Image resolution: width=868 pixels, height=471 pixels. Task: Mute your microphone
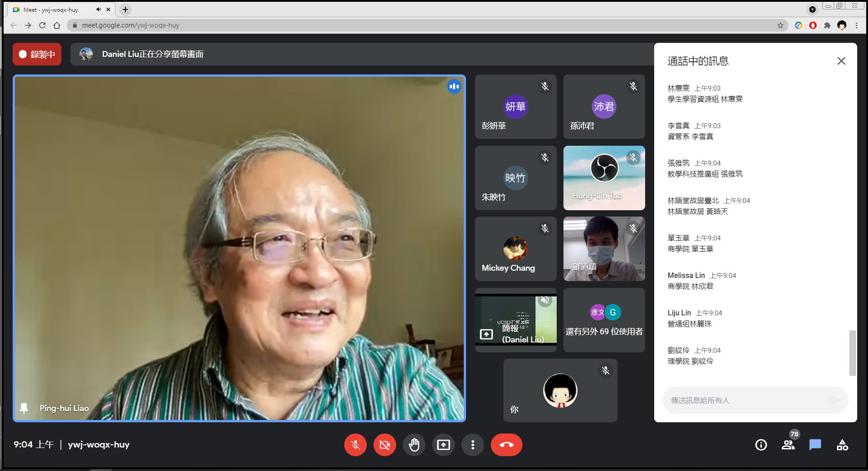(355, 445)
